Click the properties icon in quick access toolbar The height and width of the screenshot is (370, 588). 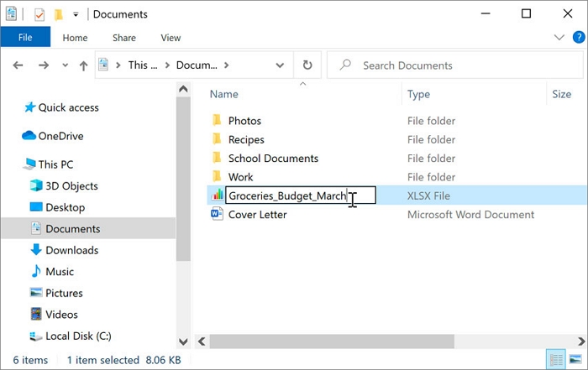point(39,14)
